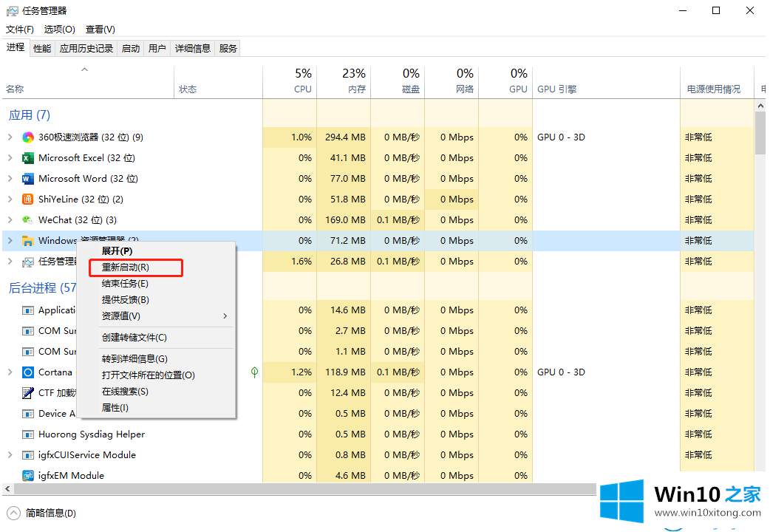Click the 169.0 MB memory cell for WeChat
The image size is (770, 532).
tap(344, 219)
